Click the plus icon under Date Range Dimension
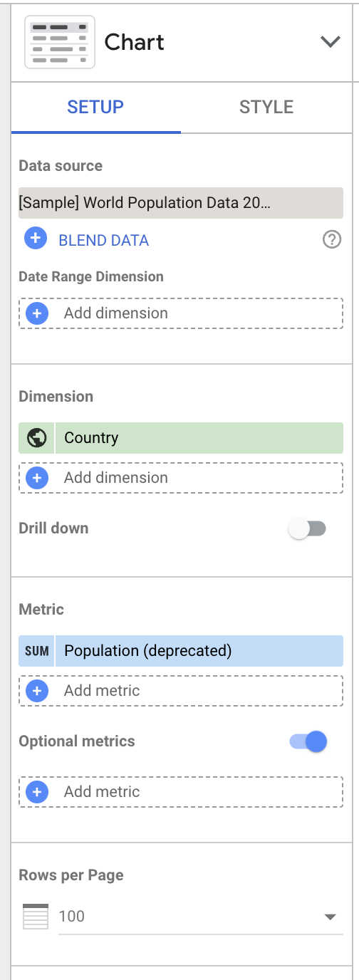Image resolution: width=359 pixels, height=980 pixels. 36,313
